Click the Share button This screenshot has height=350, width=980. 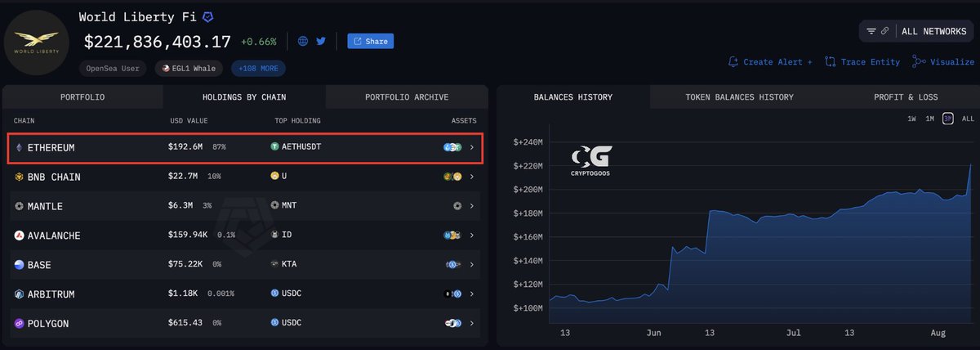[370, 41]
